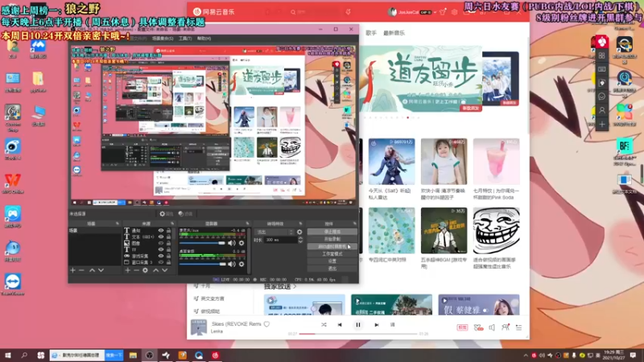Click the transition duration input field
The height and width of the screenshot is (362, 644).
click(280, 240)
